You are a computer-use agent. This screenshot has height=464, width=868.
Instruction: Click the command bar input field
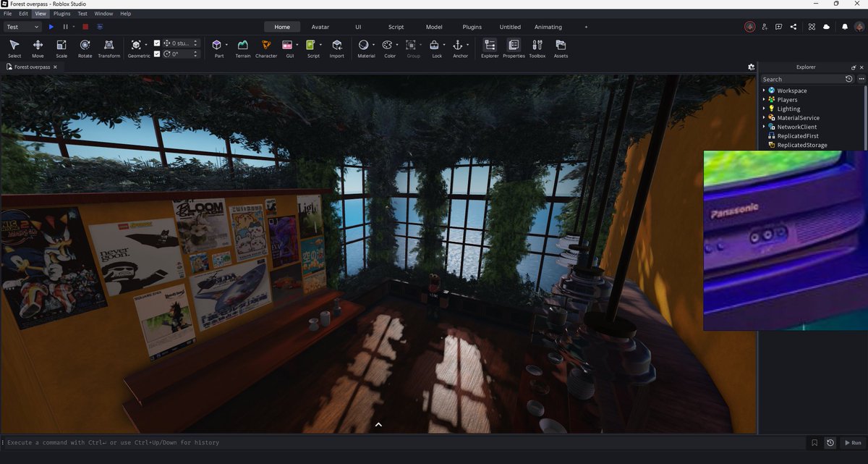click(405, 442)
